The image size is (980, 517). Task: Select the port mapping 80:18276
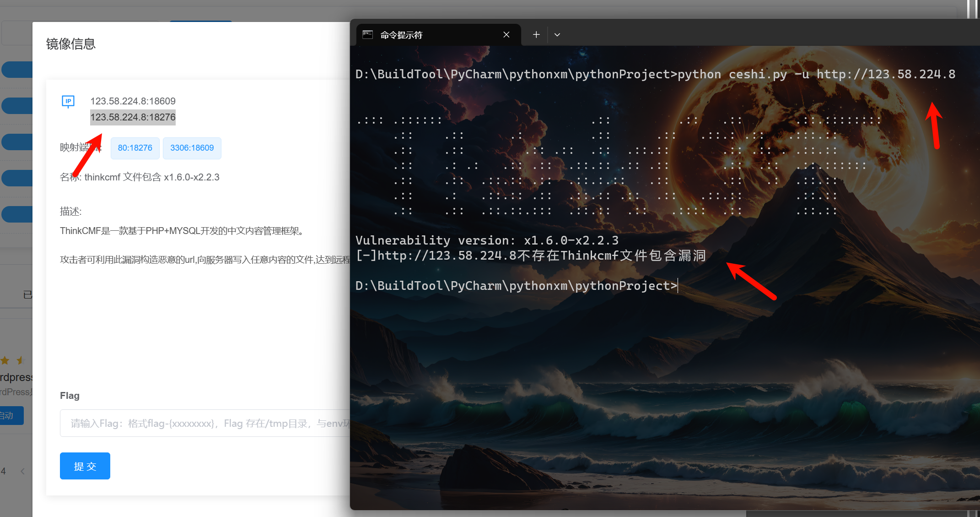click(135, 148)
